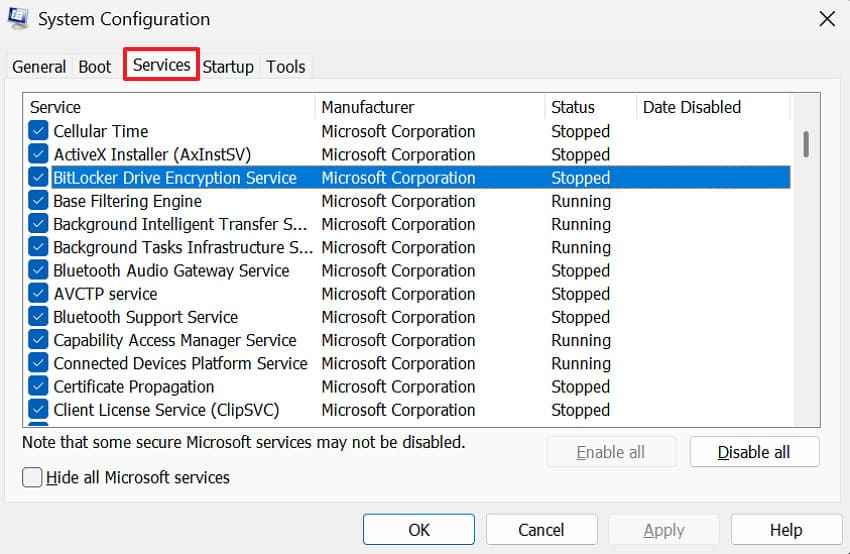Select the Bluetooth Support Service name

pyautogui.click(x=146, y=317)
